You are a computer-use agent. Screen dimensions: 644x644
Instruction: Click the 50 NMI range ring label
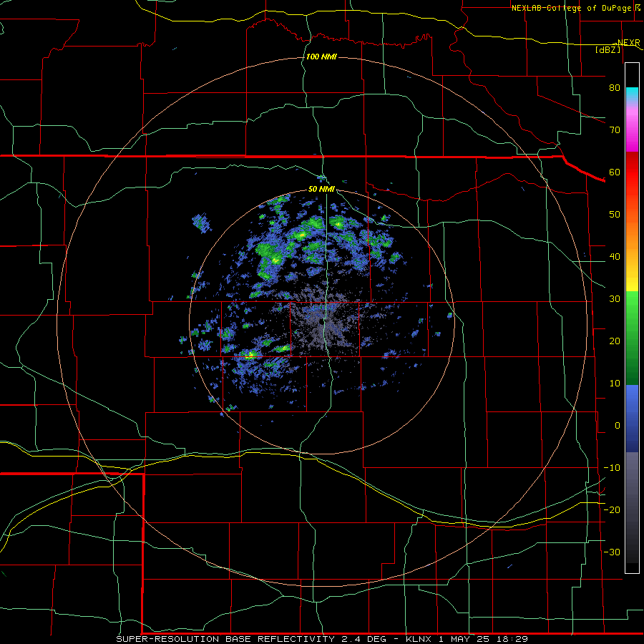pyautogui.click(x=321, y=190)
